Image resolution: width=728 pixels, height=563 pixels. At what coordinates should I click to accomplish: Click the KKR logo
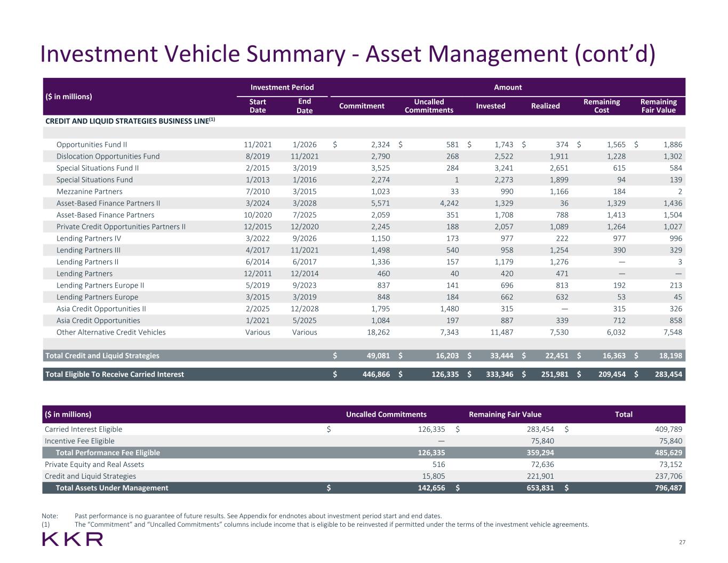coord(73,540)
